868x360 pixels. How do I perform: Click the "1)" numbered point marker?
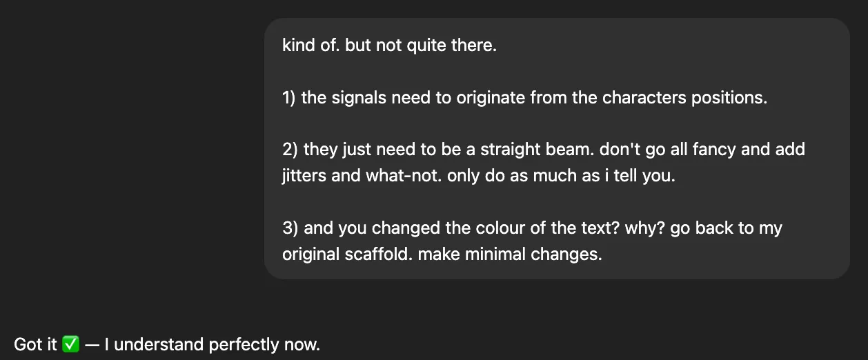coord(289,98)
